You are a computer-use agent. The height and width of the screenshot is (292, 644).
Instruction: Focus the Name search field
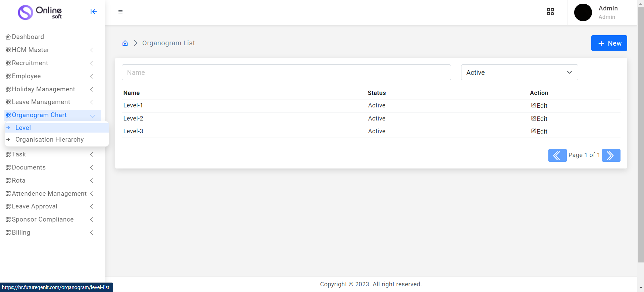coord(286,72)
